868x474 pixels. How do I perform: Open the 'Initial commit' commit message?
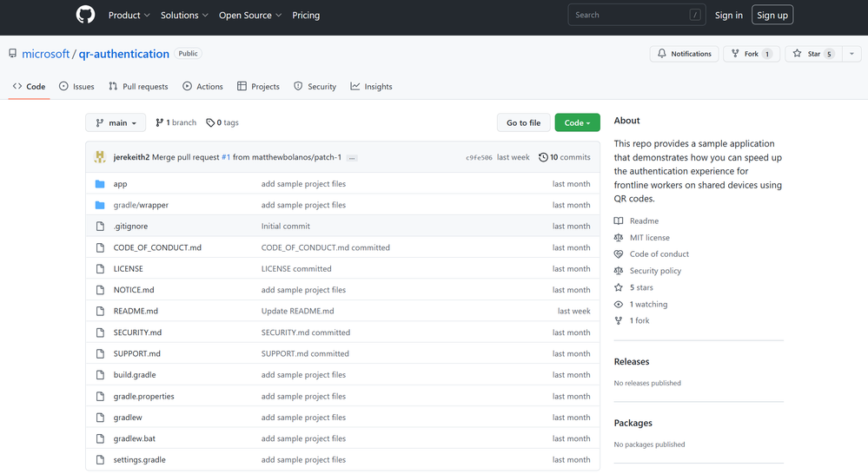286,227
